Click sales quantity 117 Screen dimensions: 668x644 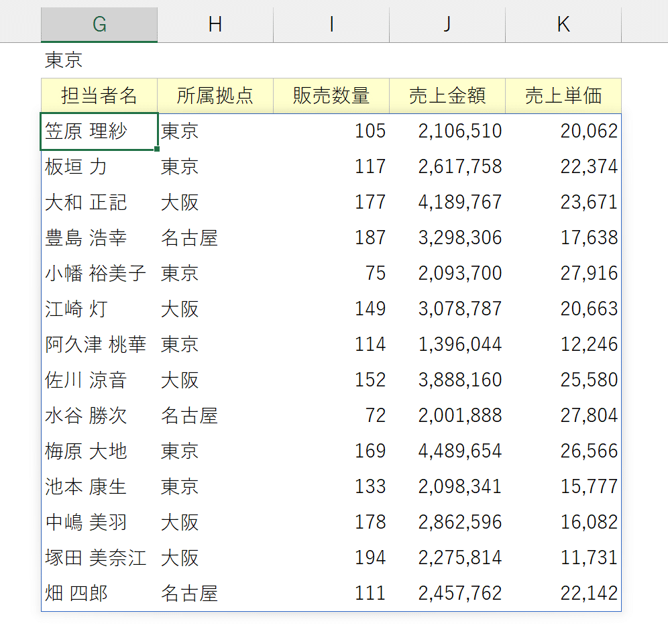331,166
